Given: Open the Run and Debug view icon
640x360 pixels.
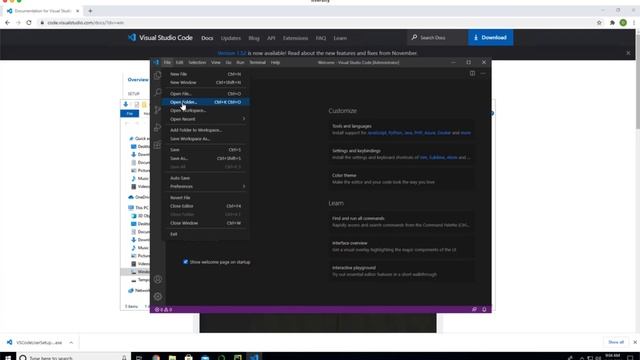Looking at the screenshot, I should pyautogui.click(x=158, y=127).
